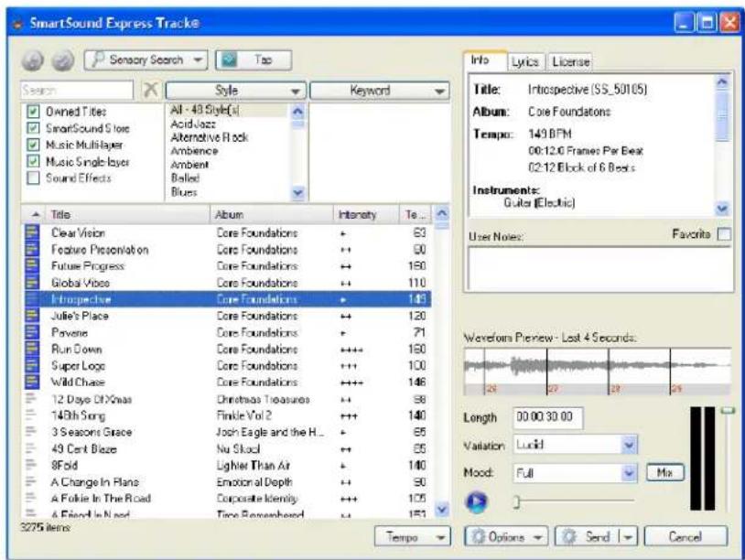Click multi-layer icon beside Future Progress

coord(31,266)
